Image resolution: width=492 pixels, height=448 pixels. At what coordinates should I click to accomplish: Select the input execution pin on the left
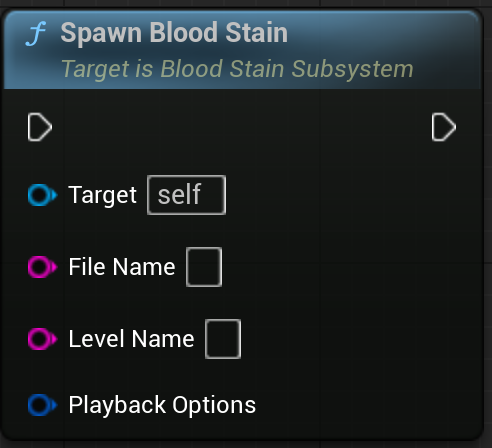click(x=40, y=127)
